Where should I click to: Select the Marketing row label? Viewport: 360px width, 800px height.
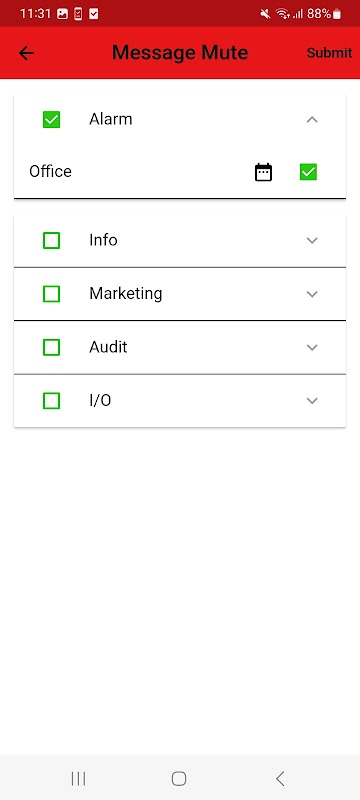[126, 293]
